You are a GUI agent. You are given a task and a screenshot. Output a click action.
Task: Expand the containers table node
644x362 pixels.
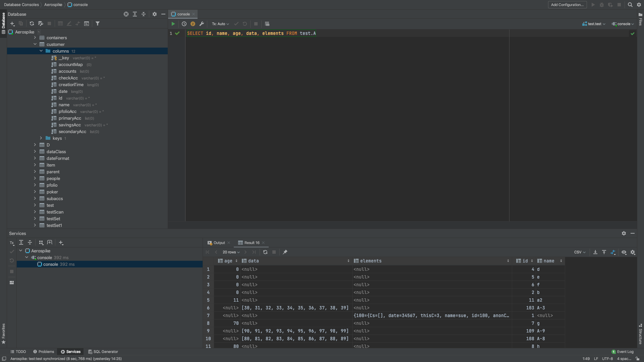tap(35, 38)
